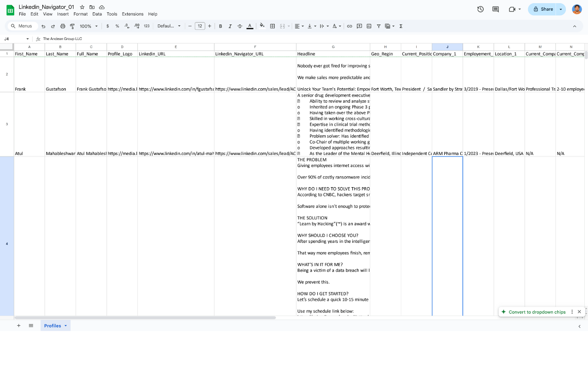
Task: Open the Google account avatar
Action: 577,9
